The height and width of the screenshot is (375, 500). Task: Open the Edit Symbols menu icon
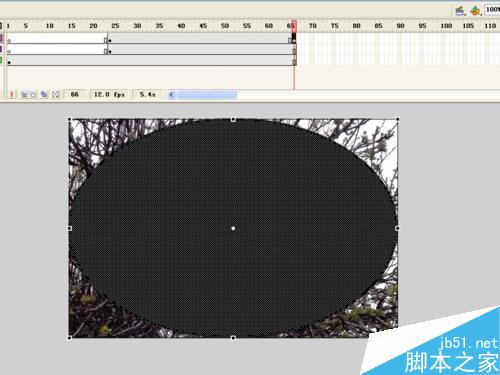475,11
